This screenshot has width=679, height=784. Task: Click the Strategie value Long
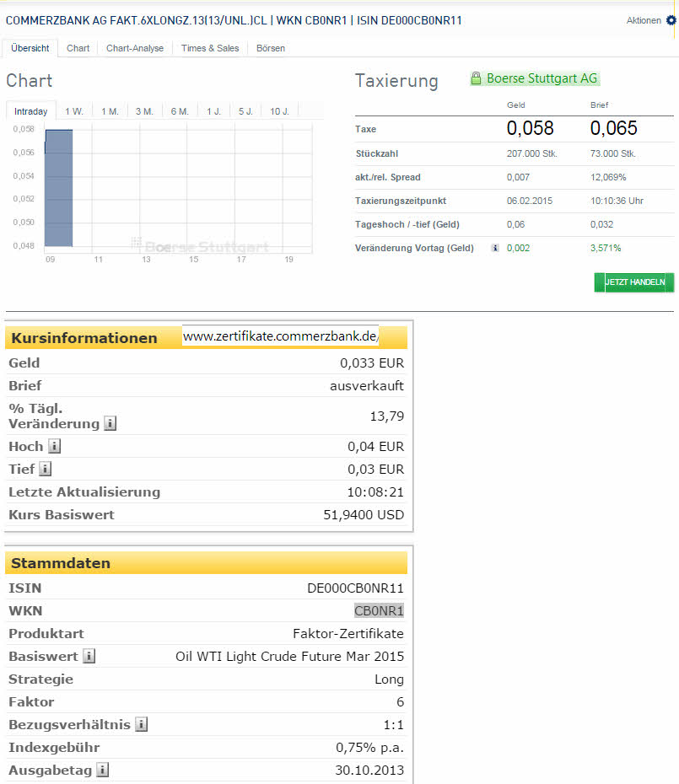coord(390,679)
